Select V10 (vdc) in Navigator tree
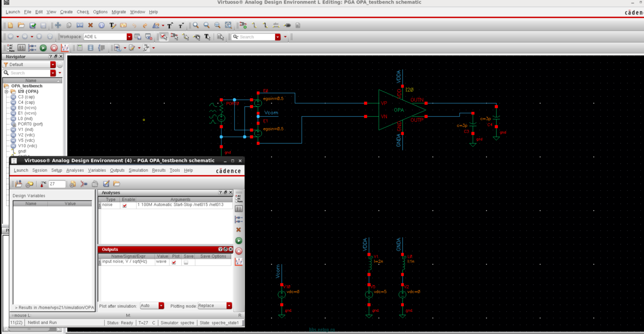Screen dimensions: 644x334 click(27, 146)
